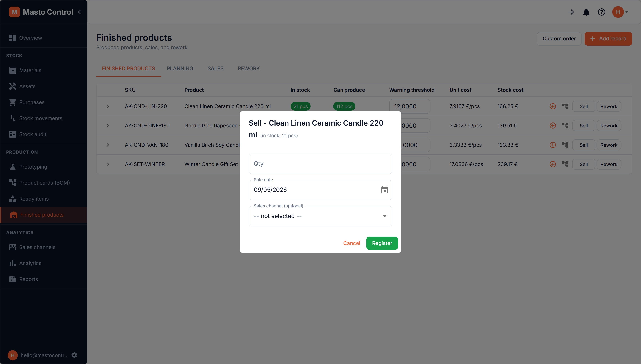Open Reports in the sidebar
Screen dimensions: 641x364
44,279
